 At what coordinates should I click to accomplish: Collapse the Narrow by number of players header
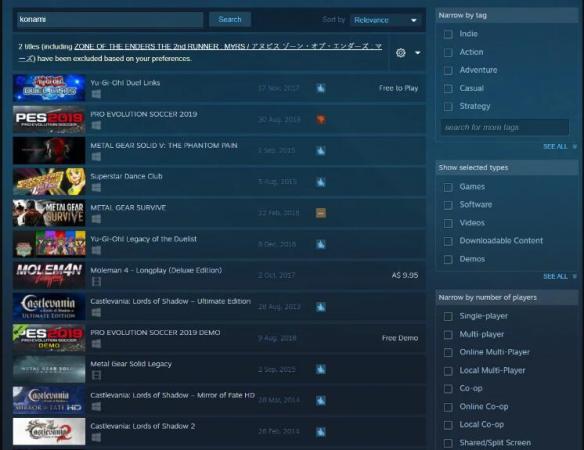(507, 298)
